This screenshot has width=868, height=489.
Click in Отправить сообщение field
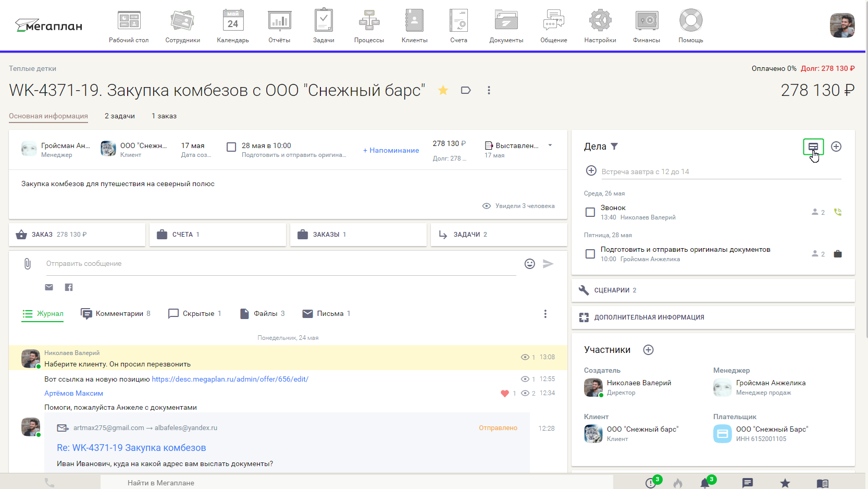point(281,264)
